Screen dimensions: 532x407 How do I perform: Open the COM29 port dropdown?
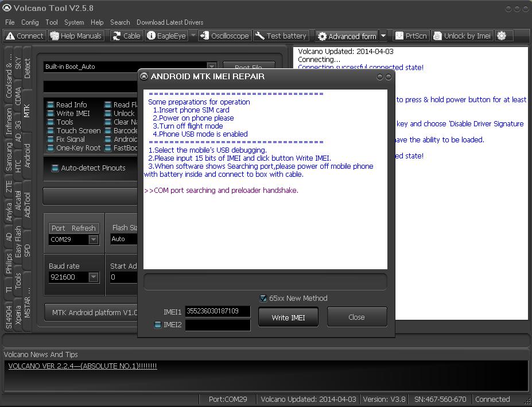click(x=94, y=239)
